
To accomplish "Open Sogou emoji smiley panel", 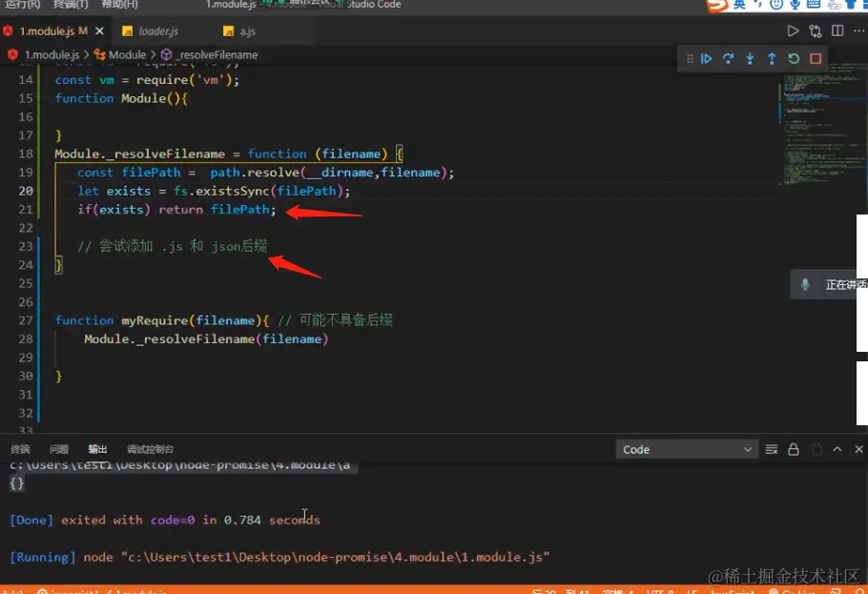I will (776, 5).
